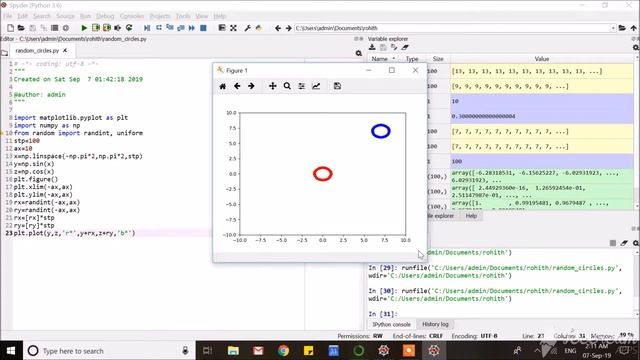Open the Help menu
The height and width of the screenshot is (360, 640).
(220, 16)
